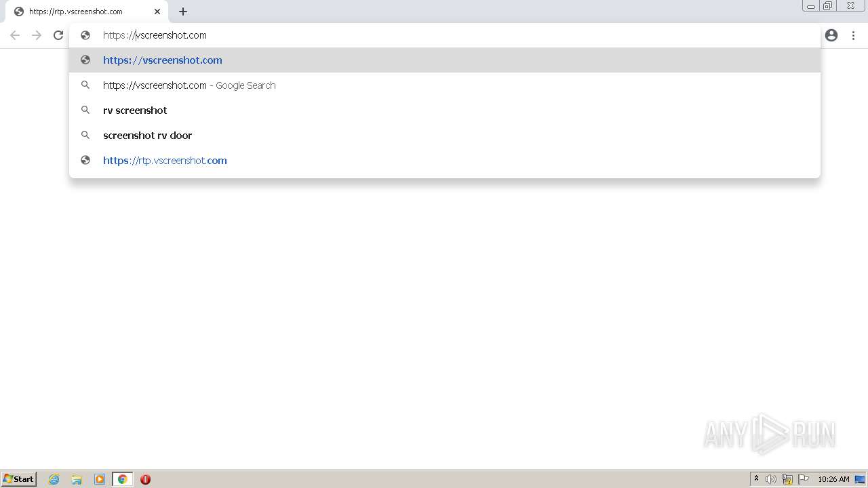Click the 10:26 AM clock

[833, 479]
